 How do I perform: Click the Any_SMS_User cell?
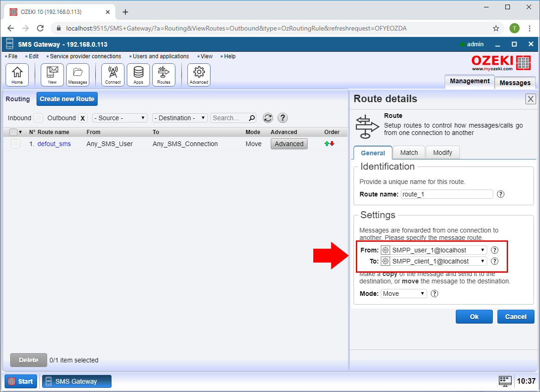click(x=110, y=144)
